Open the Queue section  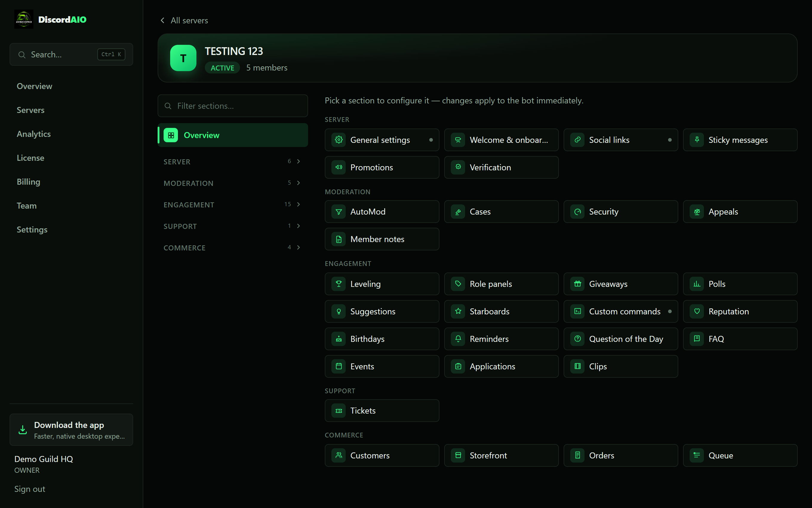point(740,456)
